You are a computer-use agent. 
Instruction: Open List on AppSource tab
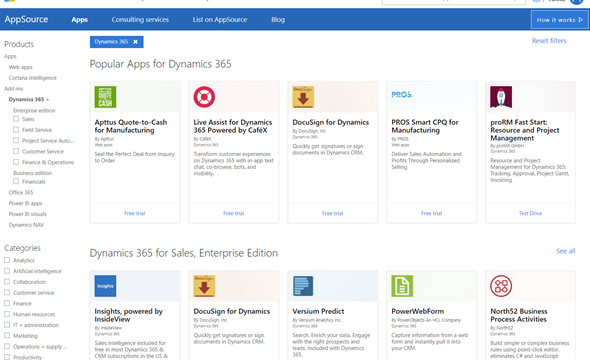(220, 20)
